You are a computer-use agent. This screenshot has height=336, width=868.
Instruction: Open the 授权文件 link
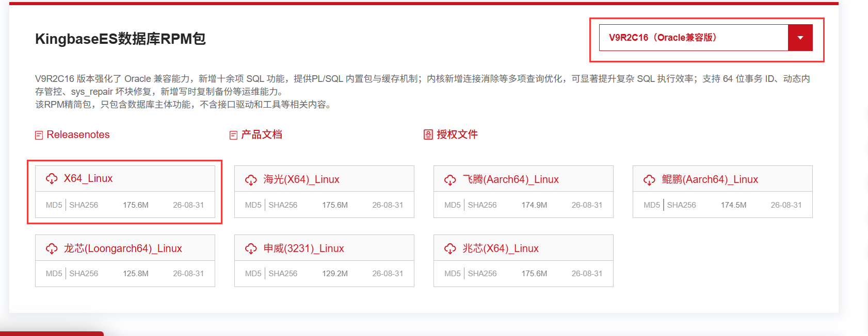(457, 135)
